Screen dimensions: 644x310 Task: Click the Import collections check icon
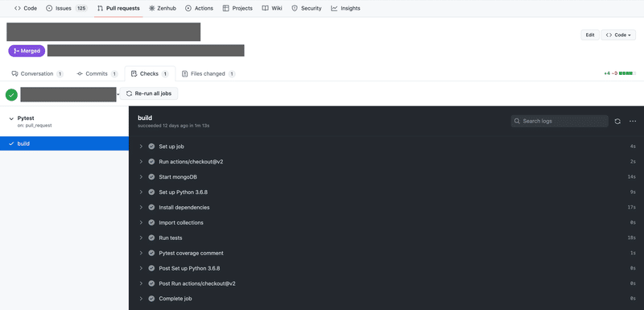point(151,222)
